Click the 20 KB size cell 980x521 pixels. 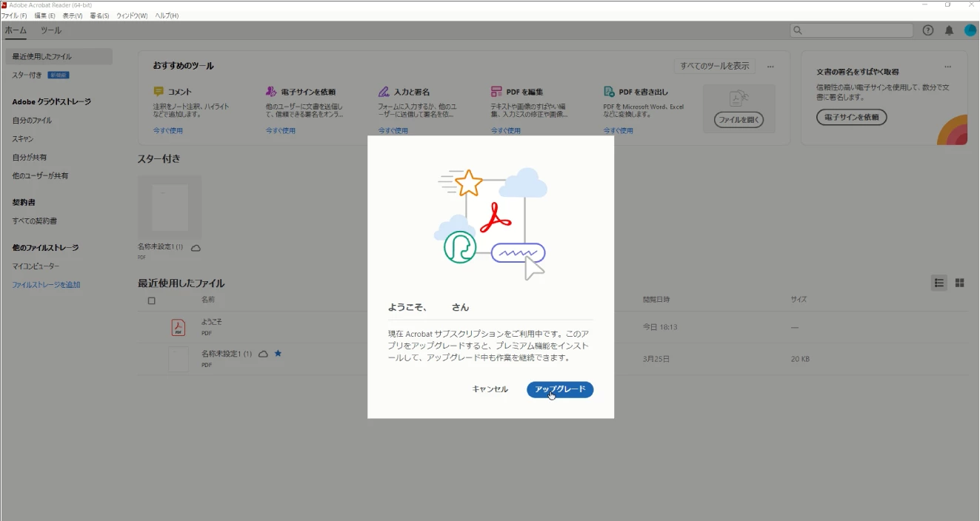click(x=800, y=359)
